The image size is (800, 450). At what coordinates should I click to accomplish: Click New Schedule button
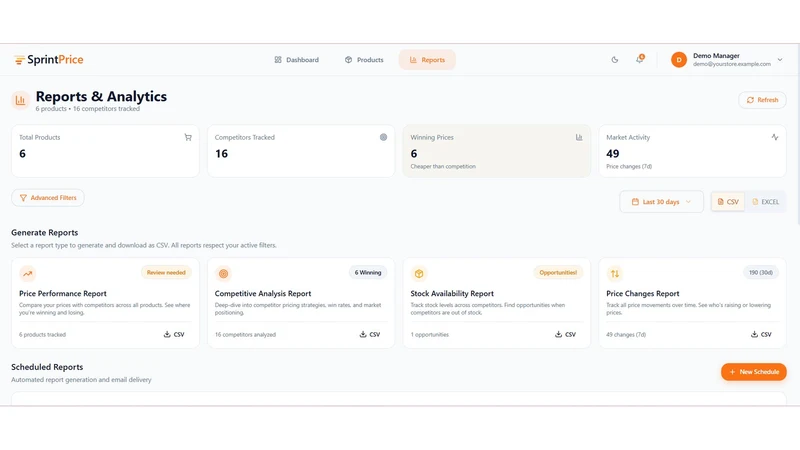tap(754, 372)
